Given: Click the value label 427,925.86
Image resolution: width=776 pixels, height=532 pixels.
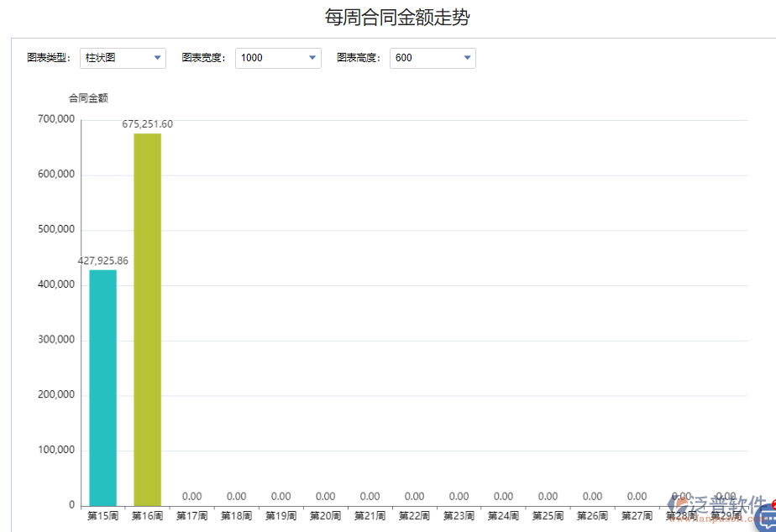Looking at the screenshot, I should pyautogui.click(x=102, y=260).
